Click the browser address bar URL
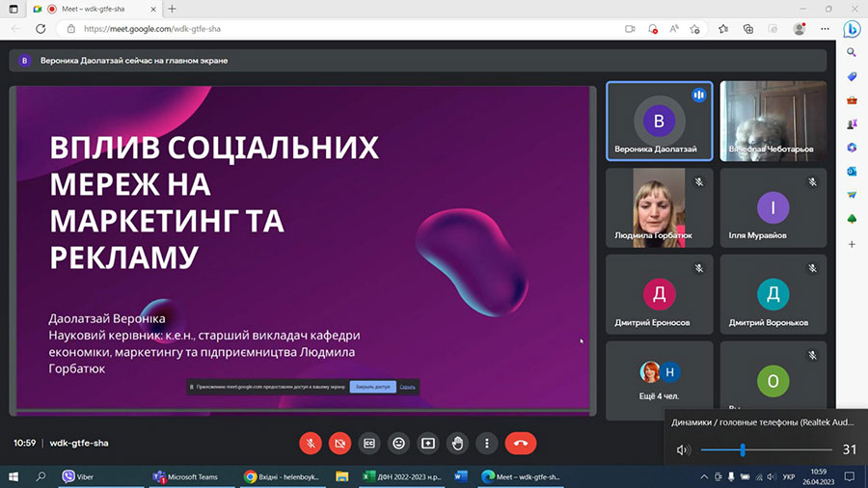868x488 pixels. pyautogui.click(x=152, y=29)
